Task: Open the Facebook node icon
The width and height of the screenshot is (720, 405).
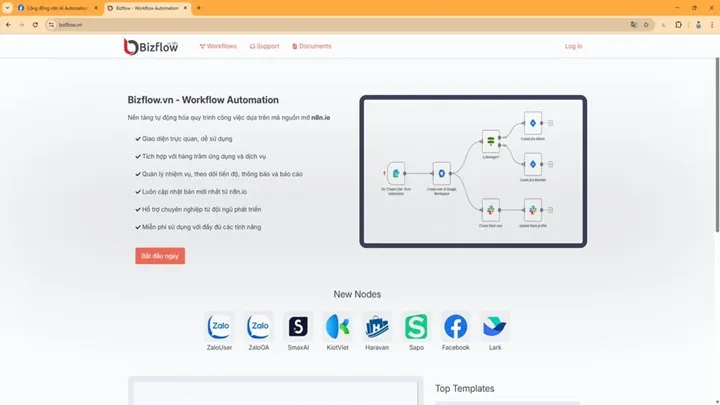Action: coord(455,326)
